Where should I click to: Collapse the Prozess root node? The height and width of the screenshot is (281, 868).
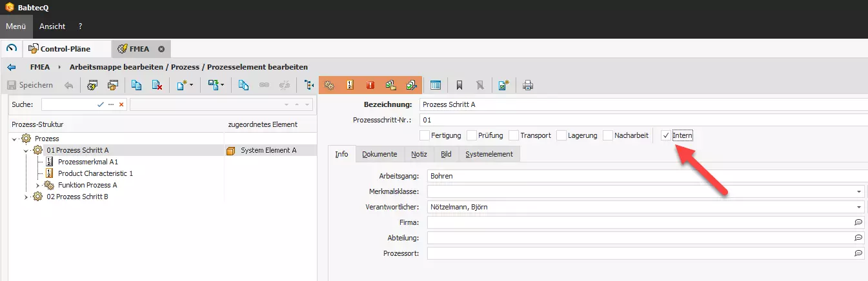coord(14,139)
